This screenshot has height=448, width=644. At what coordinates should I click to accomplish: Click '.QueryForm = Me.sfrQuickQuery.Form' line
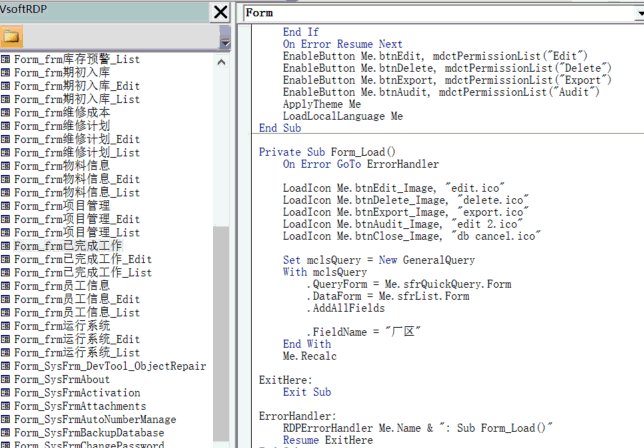[x=409, y=284]
